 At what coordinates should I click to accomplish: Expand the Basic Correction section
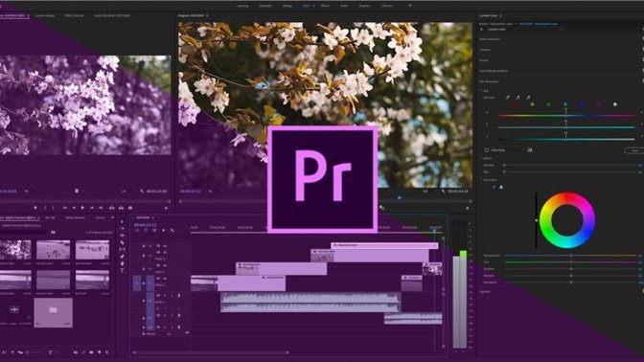[490, 39]
